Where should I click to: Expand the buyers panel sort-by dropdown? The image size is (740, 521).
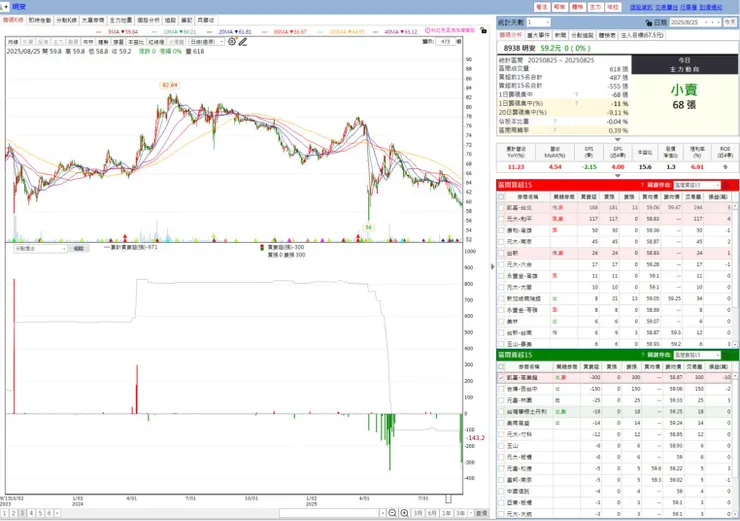point(697,185)
